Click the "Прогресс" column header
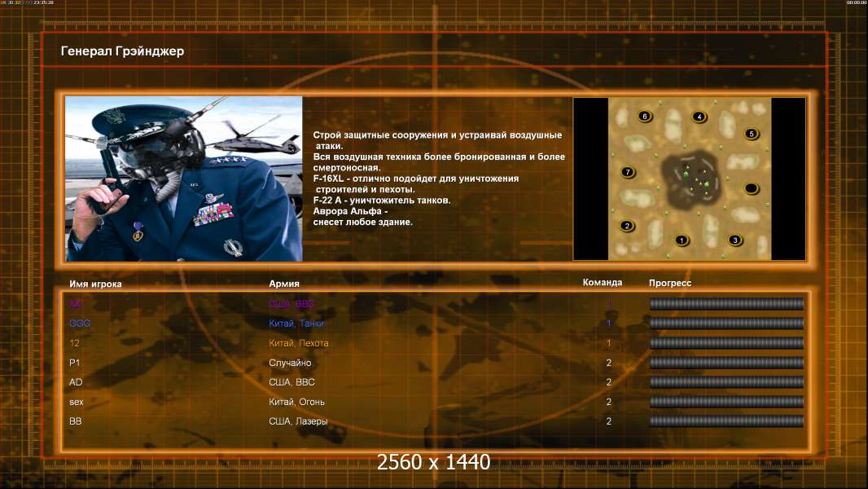The image size is (868, 489). tap(670, 283)
